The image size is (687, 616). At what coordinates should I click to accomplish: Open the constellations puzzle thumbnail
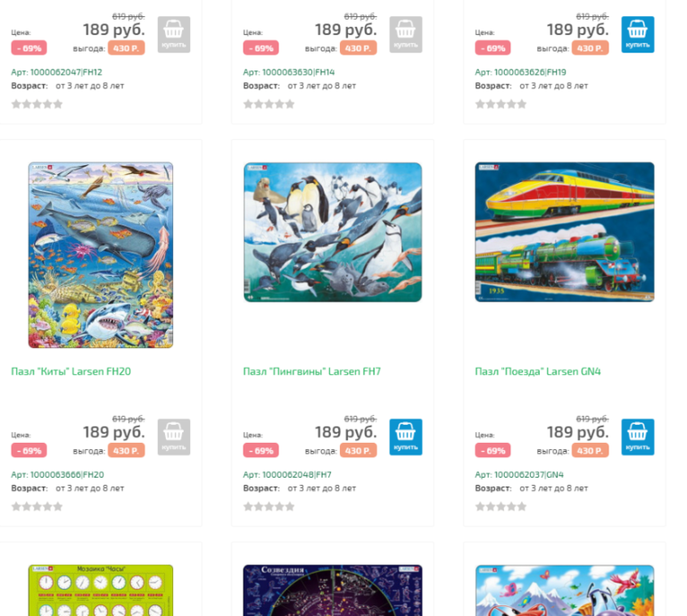pos(333,590)
